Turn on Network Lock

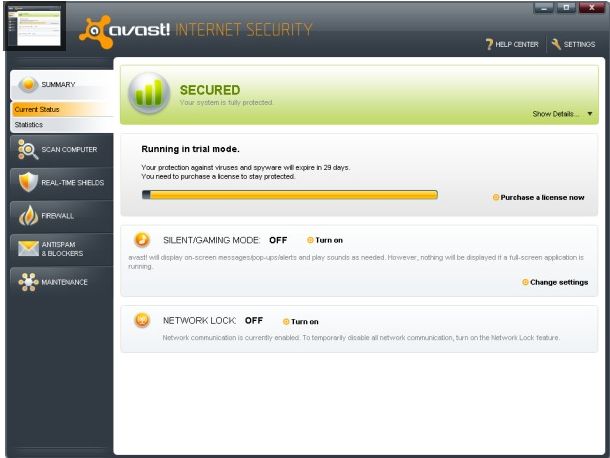click(300, 321)
